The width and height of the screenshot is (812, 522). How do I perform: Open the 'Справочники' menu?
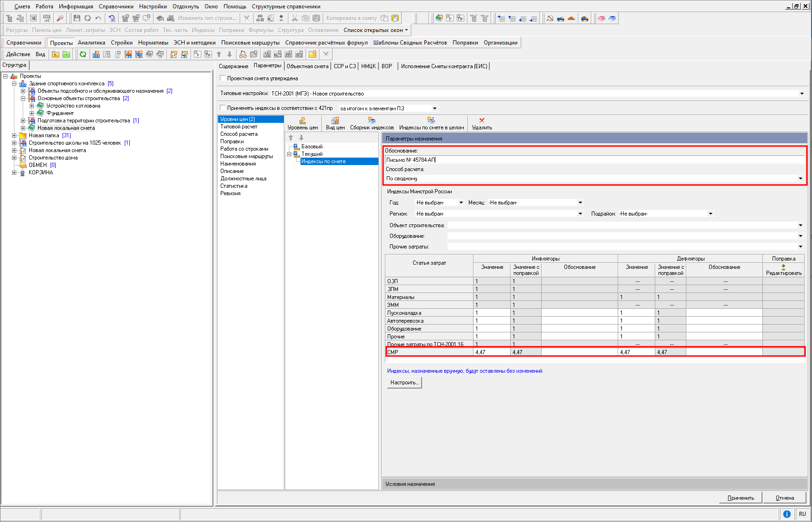click(x=116, y=6)
